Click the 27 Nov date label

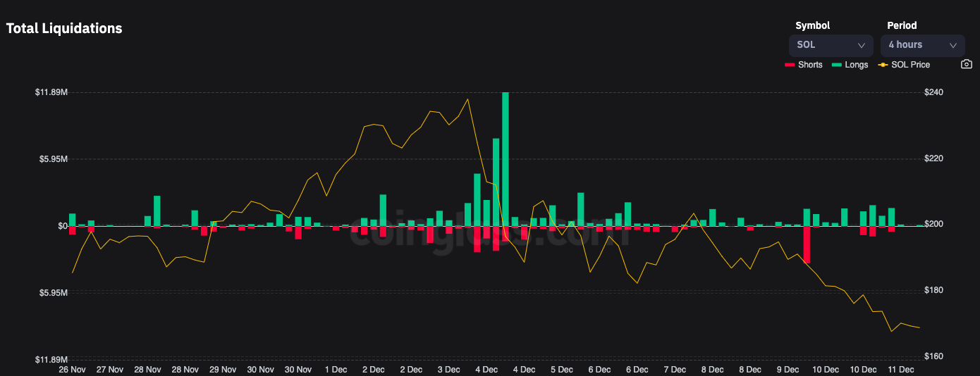pyautogui.click(x=109, y=370)
